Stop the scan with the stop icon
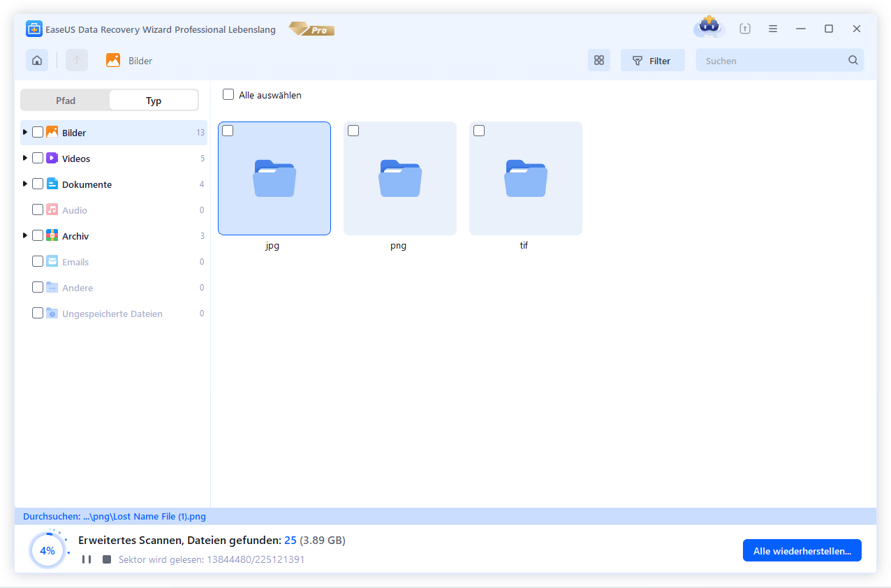The width and height of the screenshot is (891, 588). click(107, 559)
